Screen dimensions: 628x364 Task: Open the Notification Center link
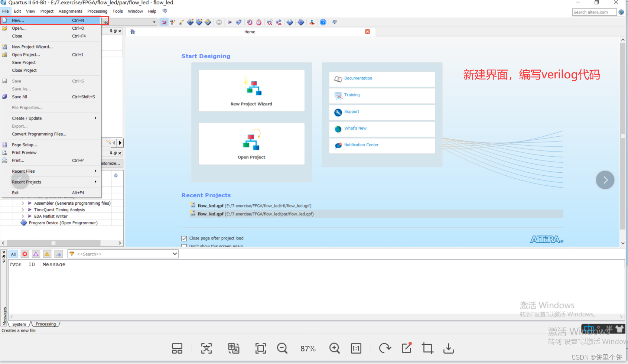[361, 145]
